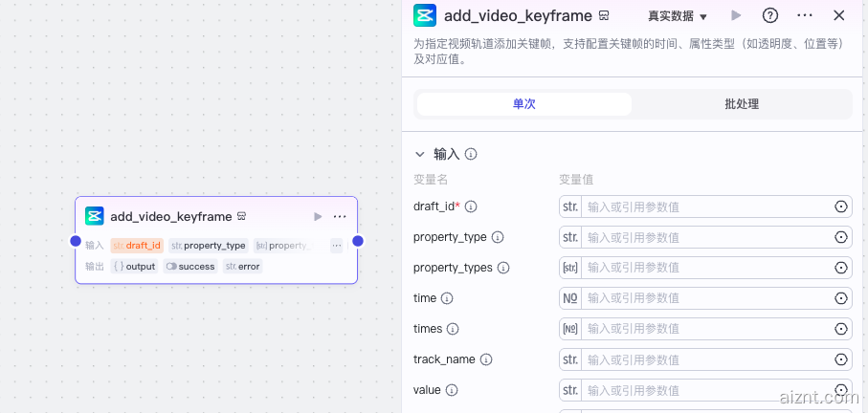The width and height of the screenshot is (868, 413).
Task: Open reference picker for draft_id
Action: (841, 206)
